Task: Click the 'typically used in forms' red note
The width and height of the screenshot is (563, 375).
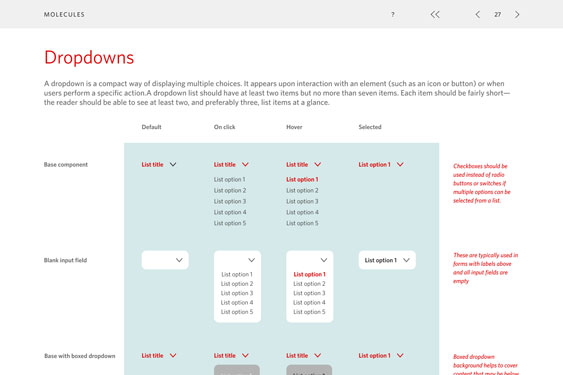Action: coord(485,268)
